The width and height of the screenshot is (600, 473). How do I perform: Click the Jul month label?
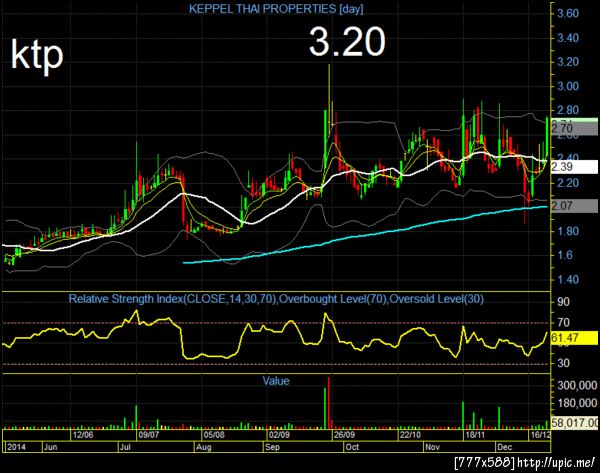tap(125, 447)
